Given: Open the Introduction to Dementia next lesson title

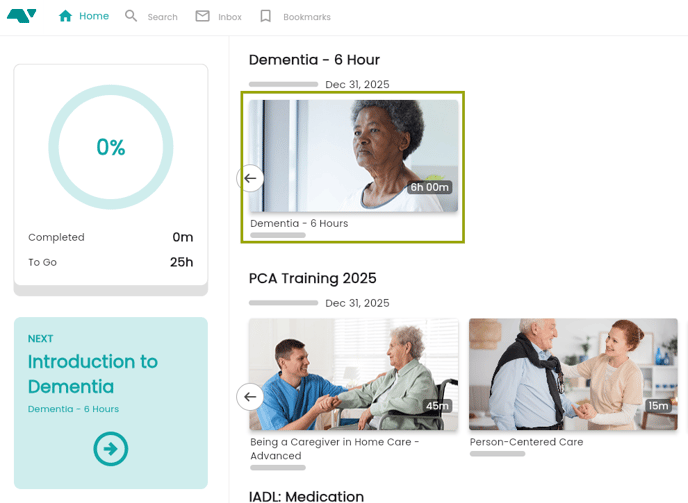Looking at the screenshot, I should 92,374.
